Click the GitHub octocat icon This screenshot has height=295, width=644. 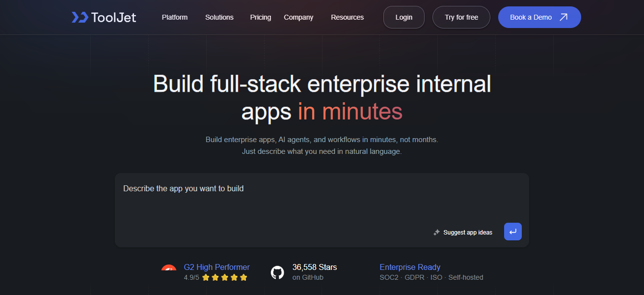click(277, 272)
